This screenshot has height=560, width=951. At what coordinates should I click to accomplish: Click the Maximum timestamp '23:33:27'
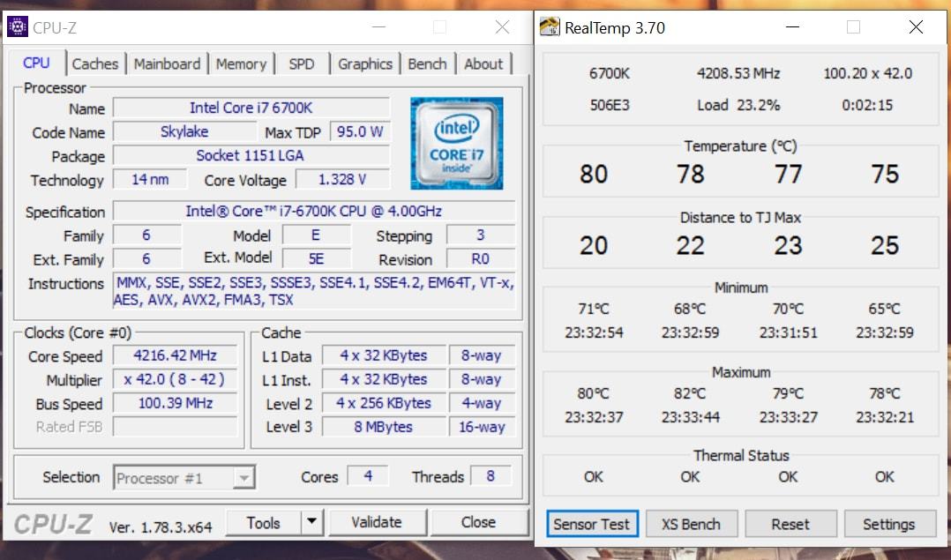tap(788, 417)
